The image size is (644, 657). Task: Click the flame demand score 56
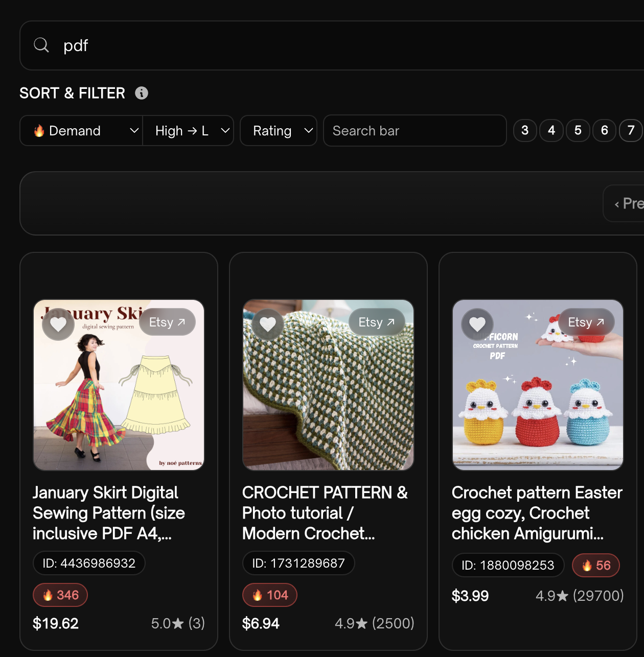(596, 566)
